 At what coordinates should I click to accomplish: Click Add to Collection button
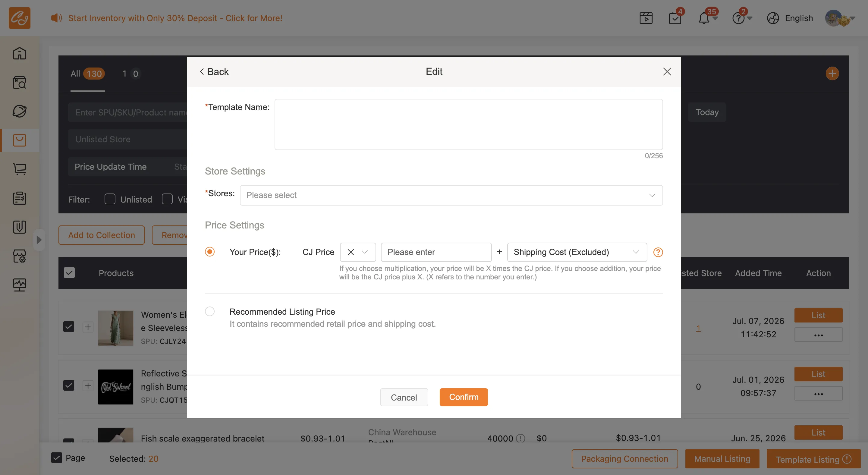[102, 235]
